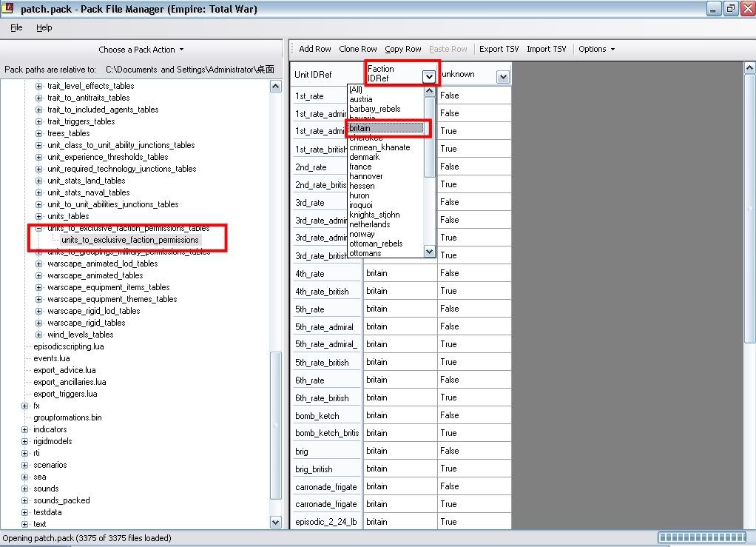This screenshot has height=547, width=756.
Task: Click the faction list scroll-down arrow
Action: pos(429,252)
